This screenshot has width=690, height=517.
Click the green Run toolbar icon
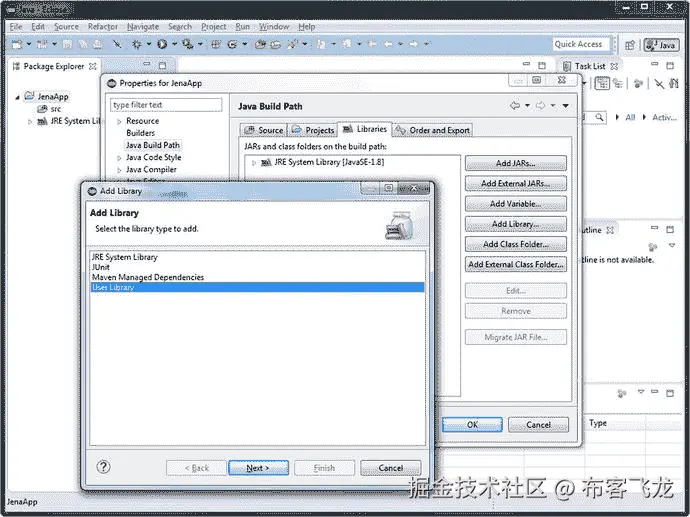tap(162, 44)
